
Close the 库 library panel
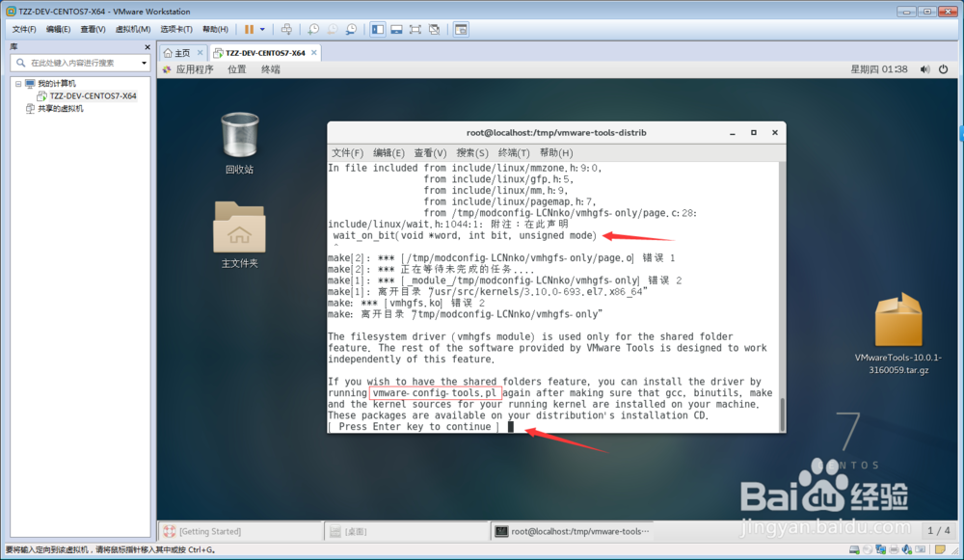147,46
